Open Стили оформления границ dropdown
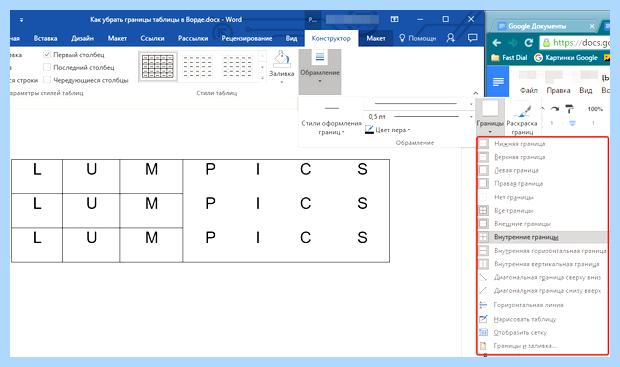The height and width of the screenshot is (367, 620). tap(331, 121)
